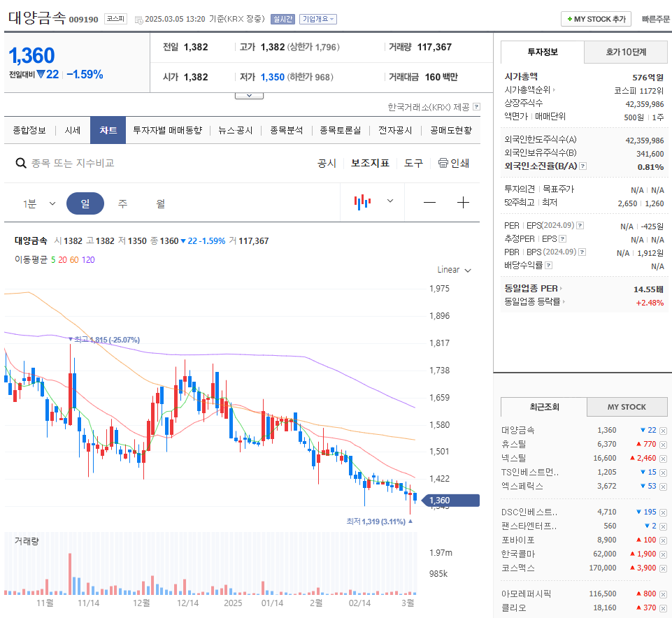Open the candlestick chart type icon
This screenshot has width=672, height=618.
tap(362, 201)
